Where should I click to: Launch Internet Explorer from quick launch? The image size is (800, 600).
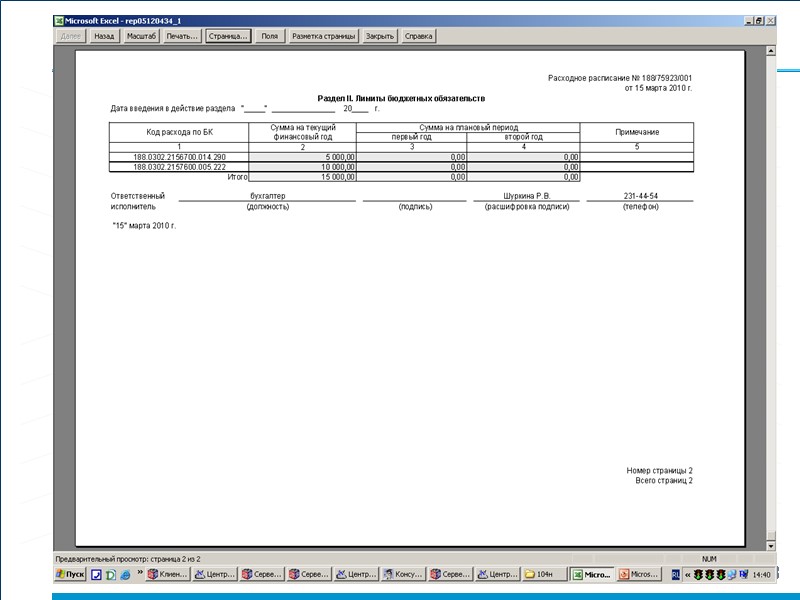click(x=125, y=574)
